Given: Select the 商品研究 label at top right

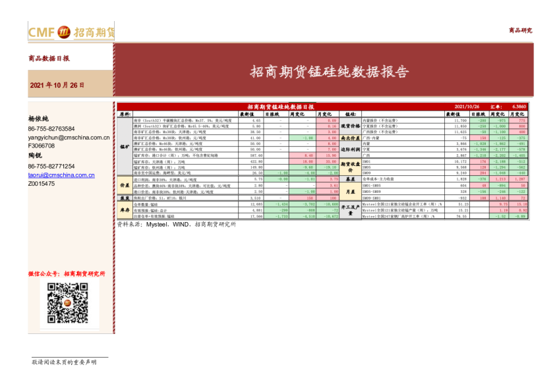Looking at the screenshot, I should (x=520, y=30).
